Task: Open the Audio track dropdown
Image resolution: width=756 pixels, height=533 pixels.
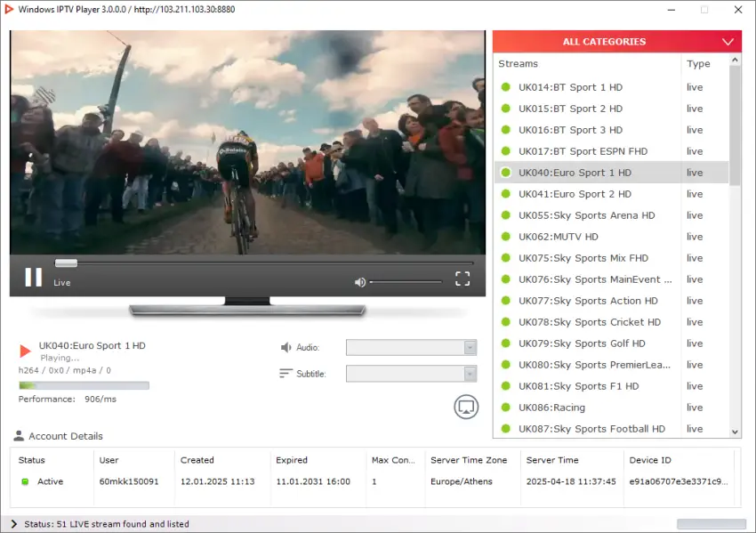Action: coord(411,347)
